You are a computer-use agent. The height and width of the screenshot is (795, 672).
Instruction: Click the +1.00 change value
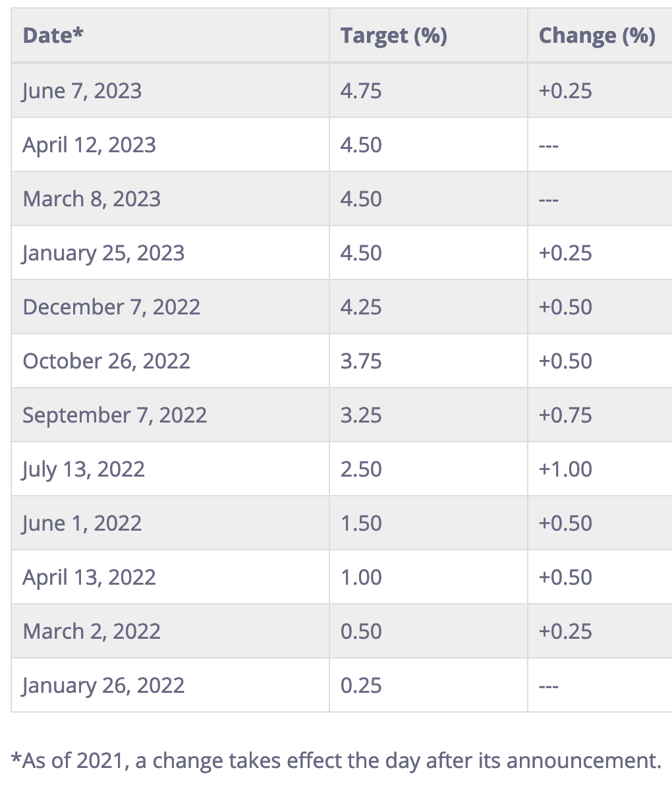pos(565,469)
